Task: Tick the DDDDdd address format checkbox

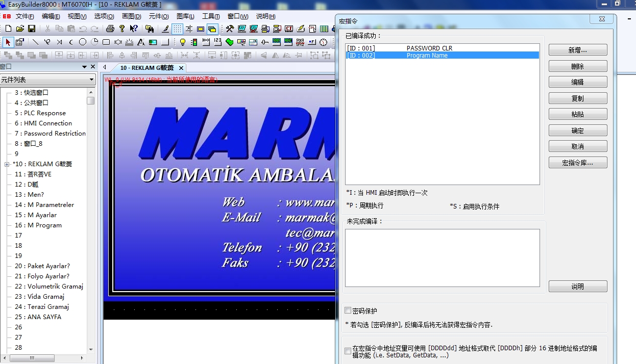Action: point(348,351)
